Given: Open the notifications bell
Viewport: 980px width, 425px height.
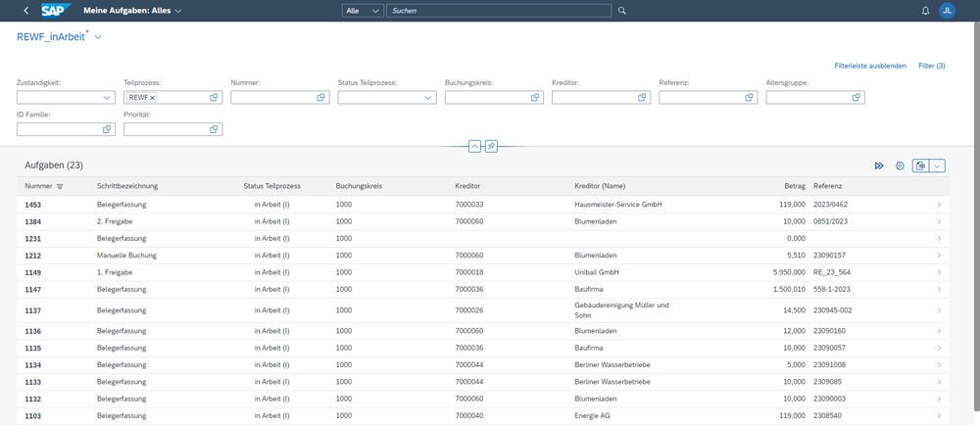Looking at the screenshot, I should [925, 11].
